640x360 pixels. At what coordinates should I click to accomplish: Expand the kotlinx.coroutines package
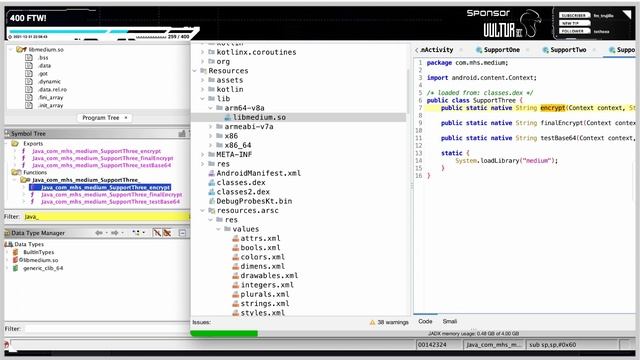coord(202,52)
